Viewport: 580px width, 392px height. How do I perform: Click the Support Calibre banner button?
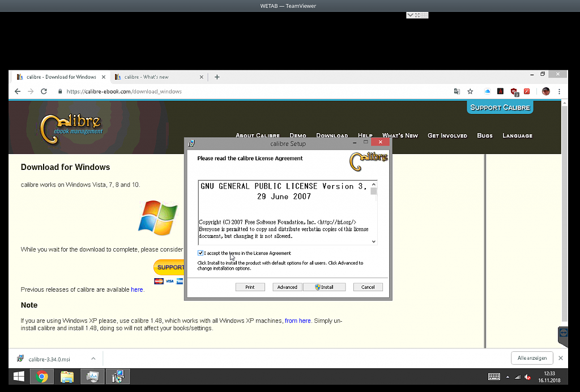pyautogui.click(x=500, y=107)
